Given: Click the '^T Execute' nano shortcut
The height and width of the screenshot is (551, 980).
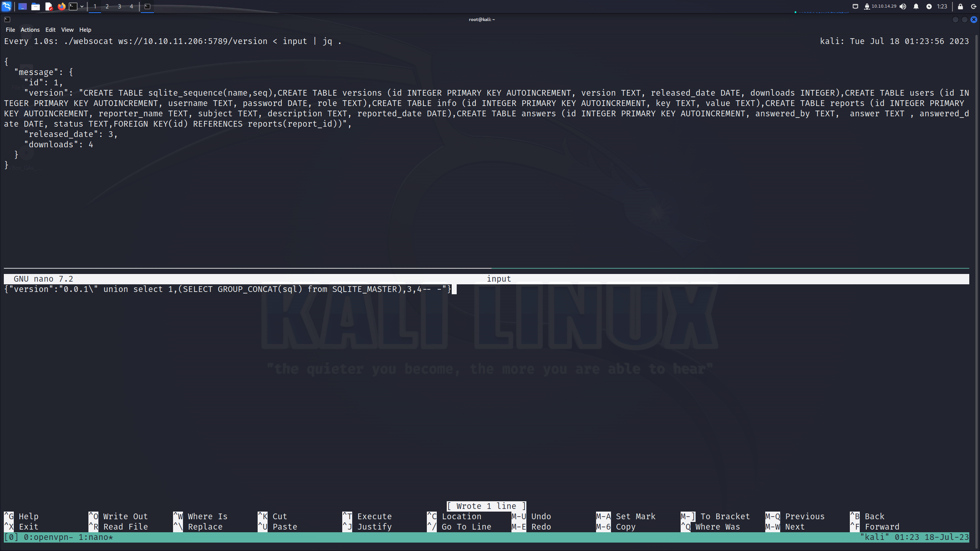Looking at the screenshot, I should pyautogui.click(x=367, y=517).
